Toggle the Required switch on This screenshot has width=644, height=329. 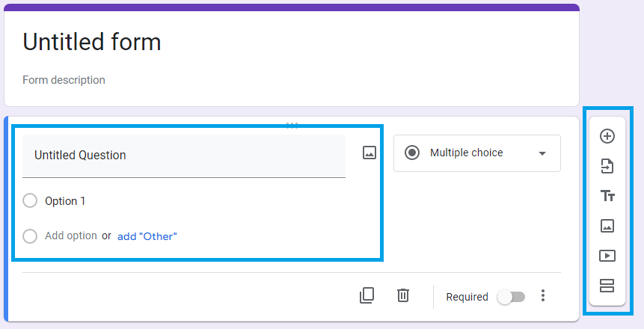(512, 297)
